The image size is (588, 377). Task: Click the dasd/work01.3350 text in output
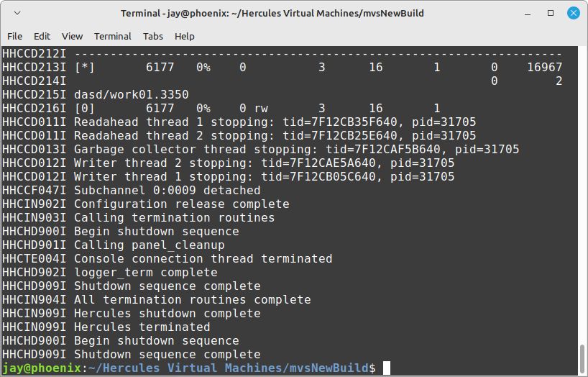132,95
